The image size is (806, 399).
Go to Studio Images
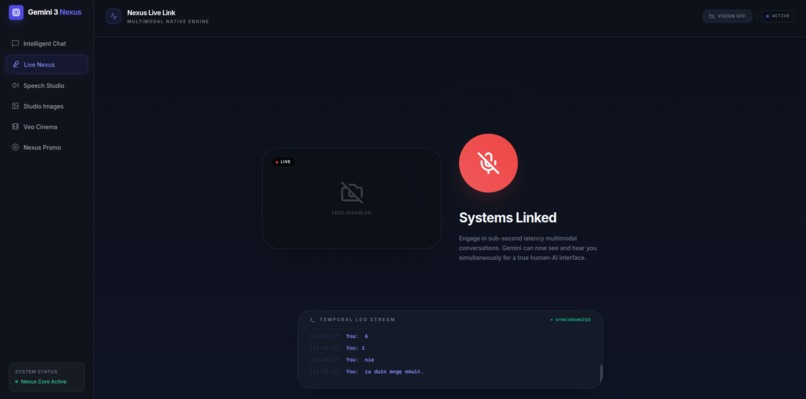[x=47, y=106]
